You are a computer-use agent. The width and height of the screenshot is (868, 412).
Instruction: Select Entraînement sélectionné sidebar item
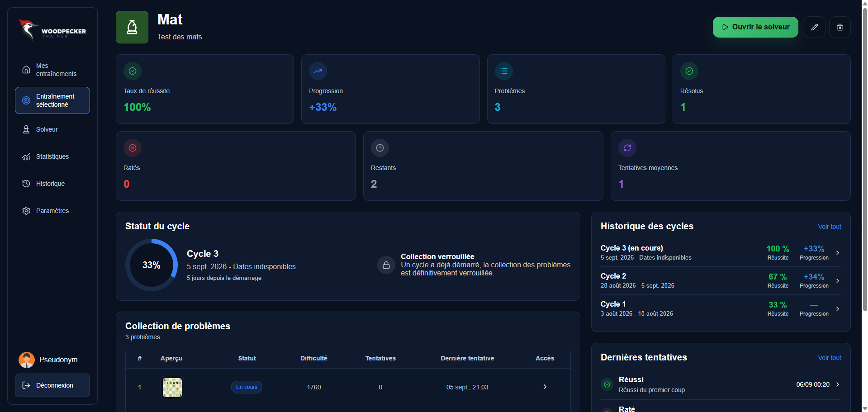pyautogui.click(x=52, y=100)
